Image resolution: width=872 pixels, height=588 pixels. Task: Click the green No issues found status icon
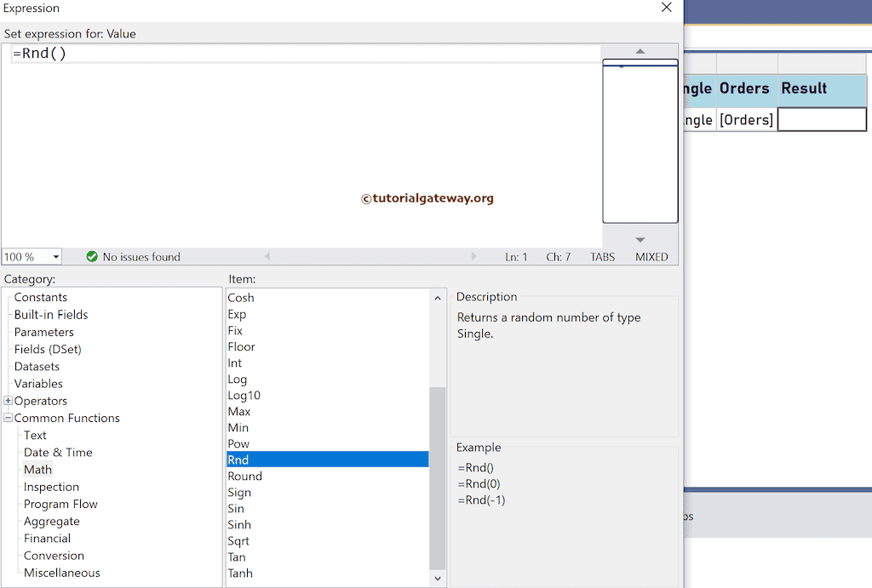92,256
